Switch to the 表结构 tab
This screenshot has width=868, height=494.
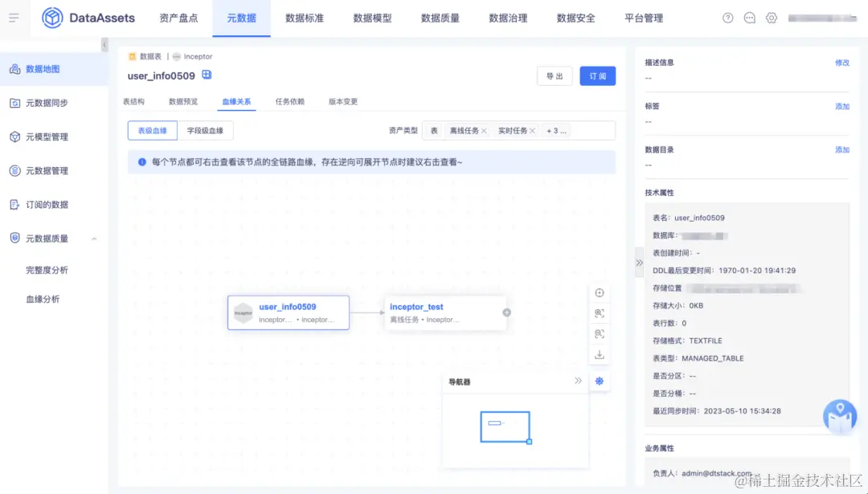tap(133, 102)
